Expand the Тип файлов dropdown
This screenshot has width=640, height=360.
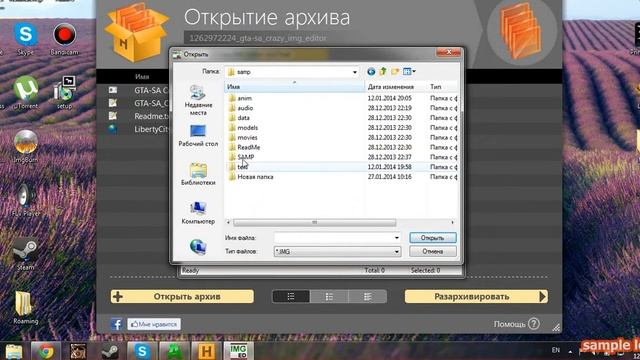397,252
